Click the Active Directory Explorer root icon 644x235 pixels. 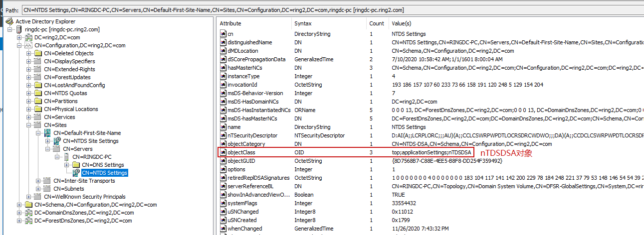pos(9,21)
